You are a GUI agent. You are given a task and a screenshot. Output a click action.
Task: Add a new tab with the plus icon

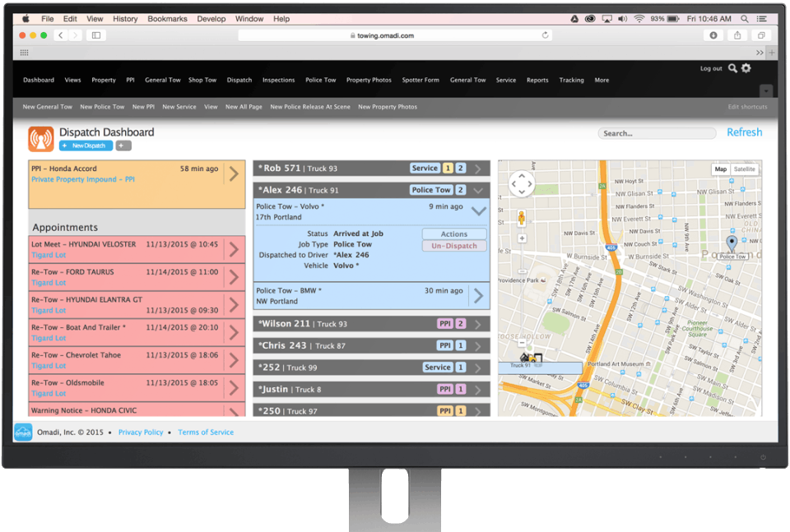(x=772, y=53)
